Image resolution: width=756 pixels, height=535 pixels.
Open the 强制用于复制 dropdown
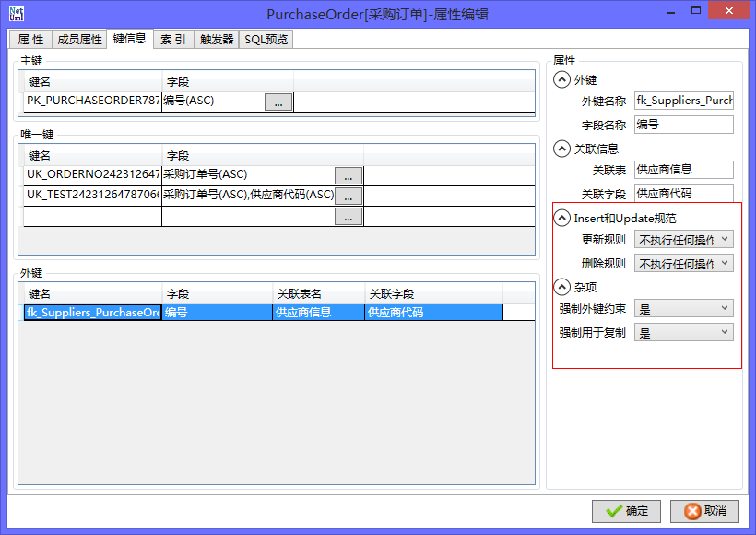[683, 332]
